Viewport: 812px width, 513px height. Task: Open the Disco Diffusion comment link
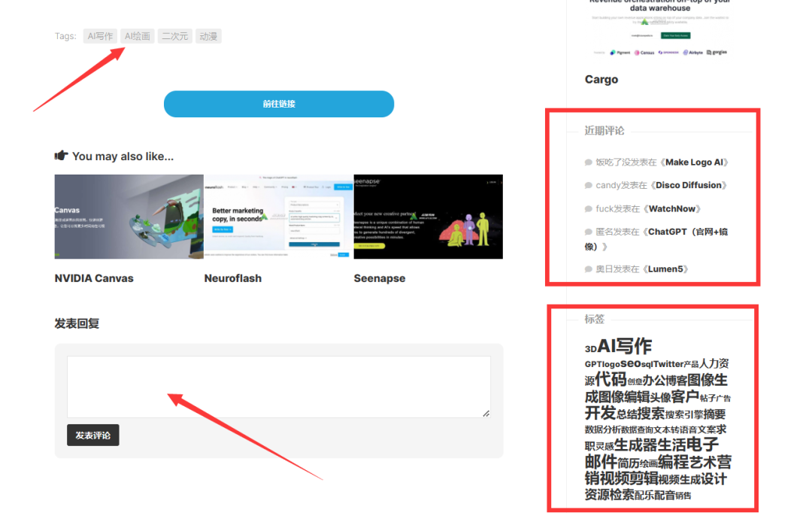[x=688, y=186]
